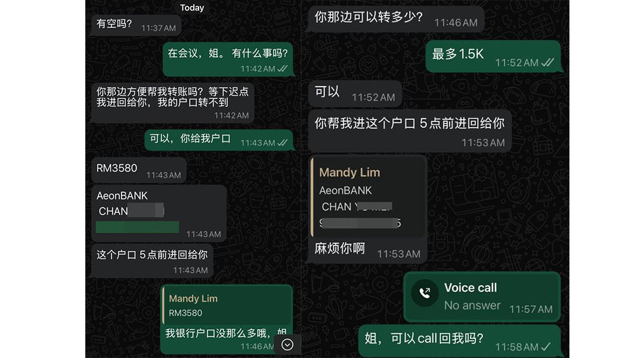Select the 你那边可以转多少? message

click(x=396, y=19)
